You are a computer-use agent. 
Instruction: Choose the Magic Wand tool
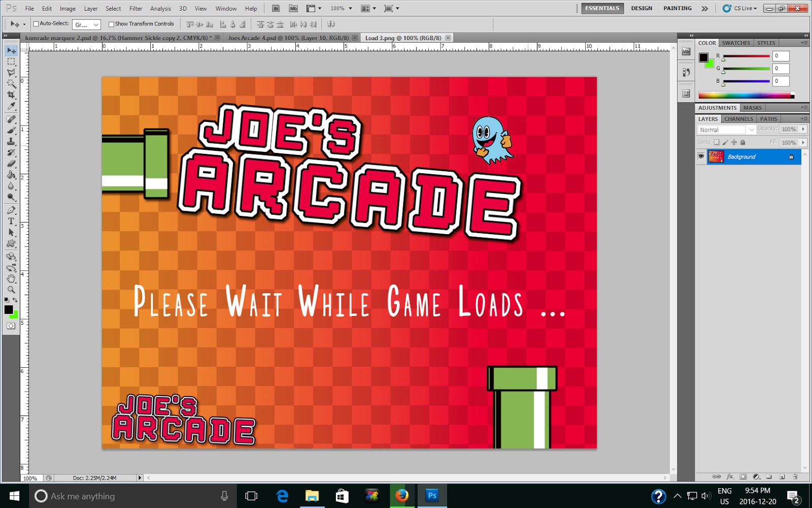(x=11, y=84)
